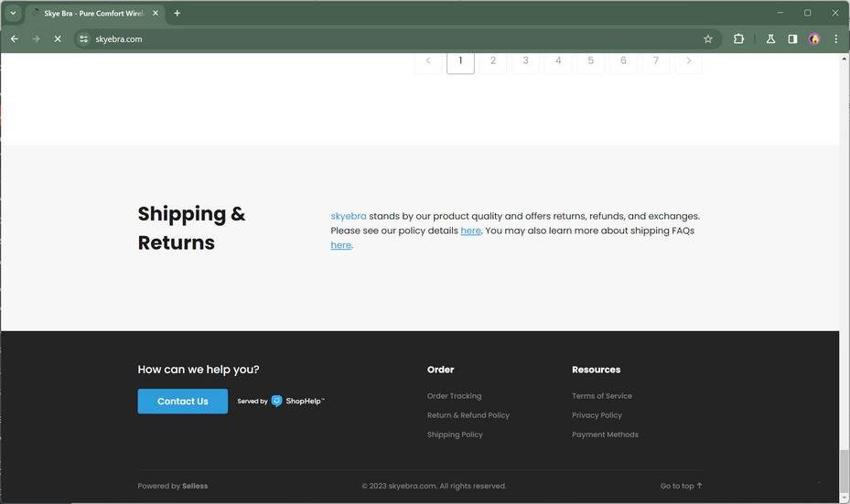Screen dimensions: 850x504
Task: Open Chrome Labs flask icon
Action: click(770, 39)
